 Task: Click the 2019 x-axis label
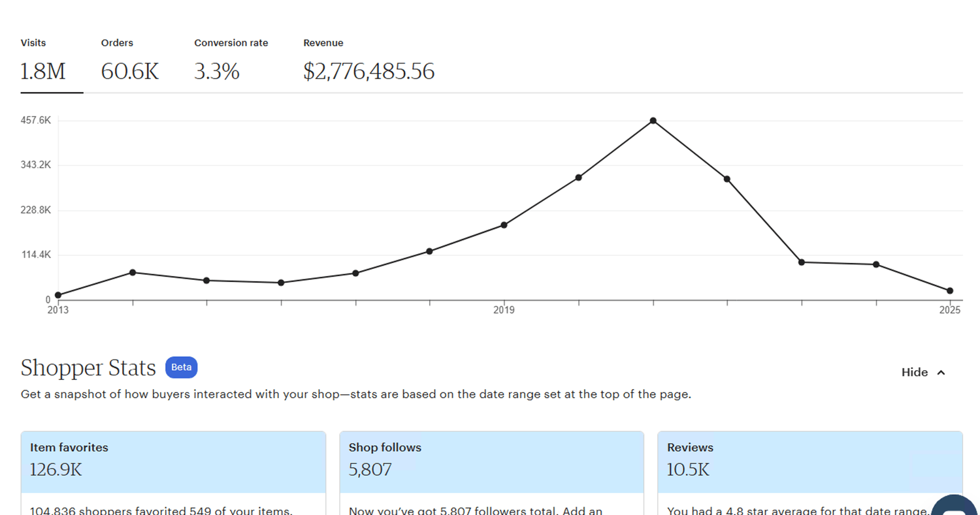click(504, 310)
